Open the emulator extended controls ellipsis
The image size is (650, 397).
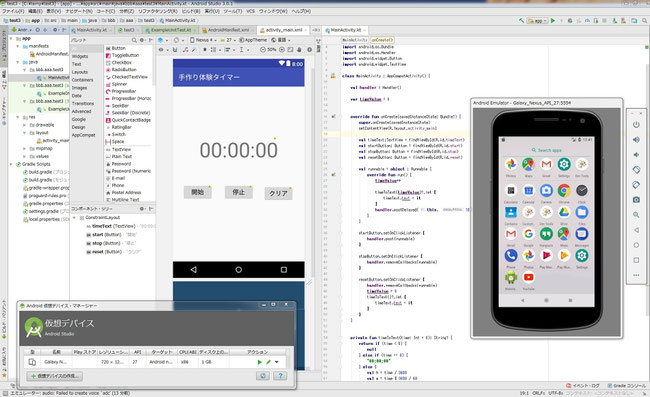tap(636, 275)
